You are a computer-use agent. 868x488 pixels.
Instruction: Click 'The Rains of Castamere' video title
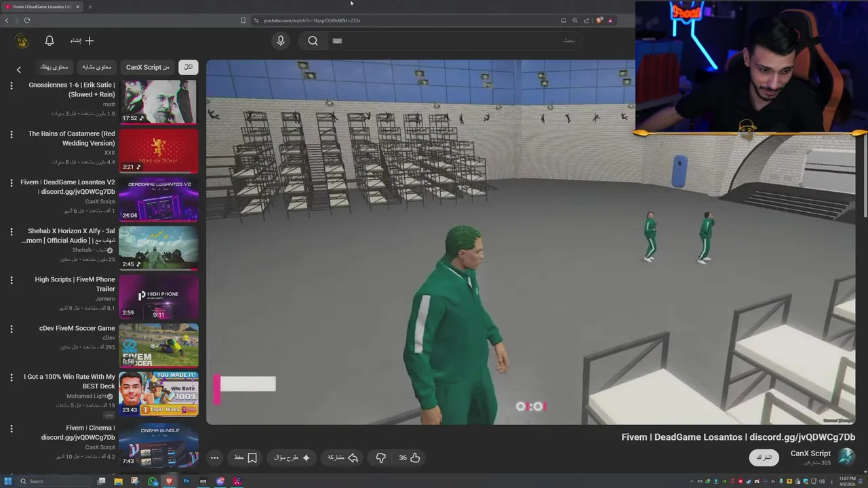(x=72, y=138)
